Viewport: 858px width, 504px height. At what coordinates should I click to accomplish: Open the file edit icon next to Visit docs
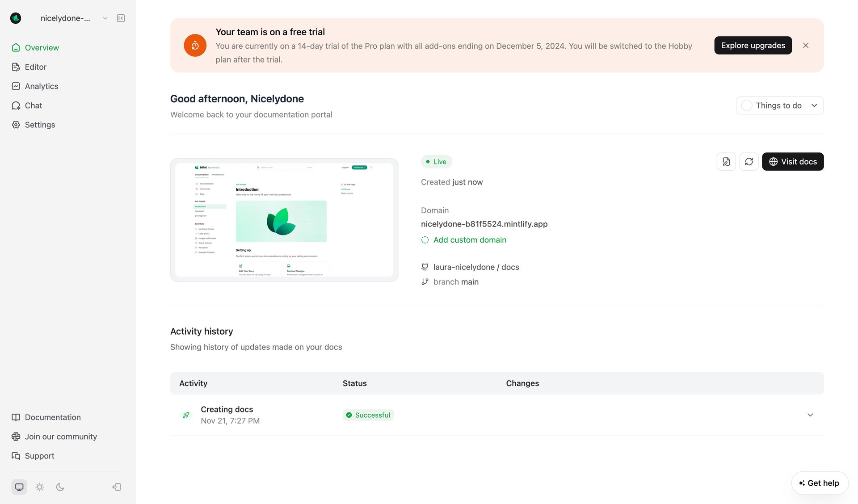[x=726, y=161]
